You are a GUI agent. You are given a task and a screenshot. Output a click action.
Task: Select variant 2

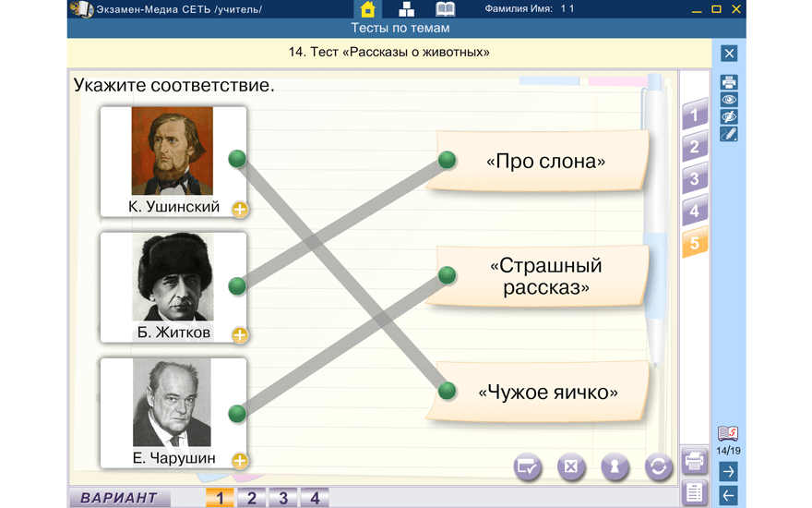252,498
